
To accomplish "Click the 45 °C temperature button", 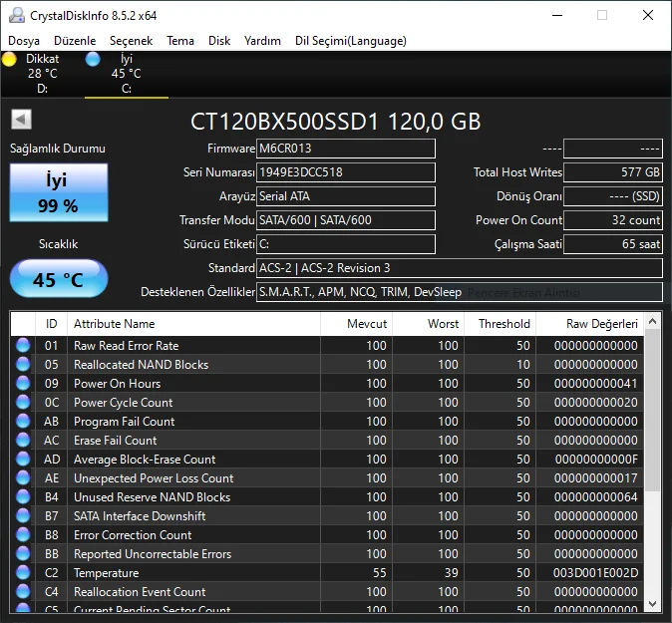I will click(x=58, y=280).
